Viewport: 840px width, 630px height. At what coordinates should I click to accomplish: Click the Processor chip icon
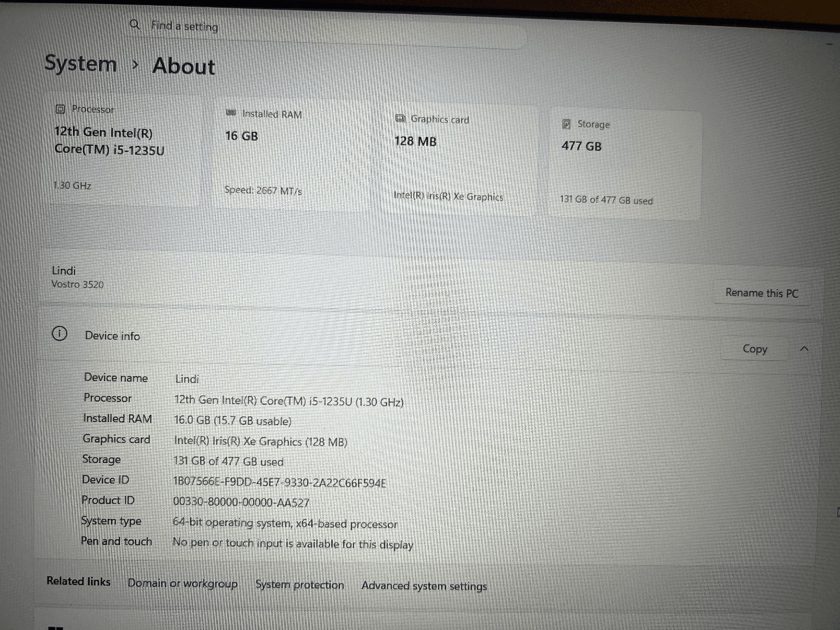pos(60,109)
